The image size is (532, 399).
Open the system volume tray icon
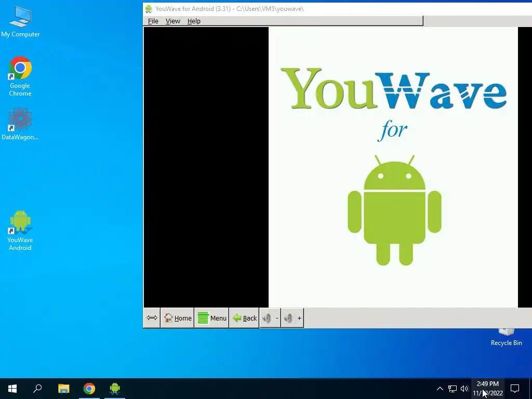[x=464, y=389]
